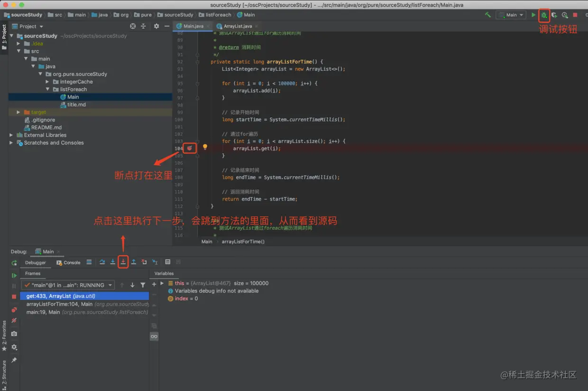Viewport: 588px width, 391px height.
Task: Click the Drop Frame icon
Action: (x=144, y=262)
